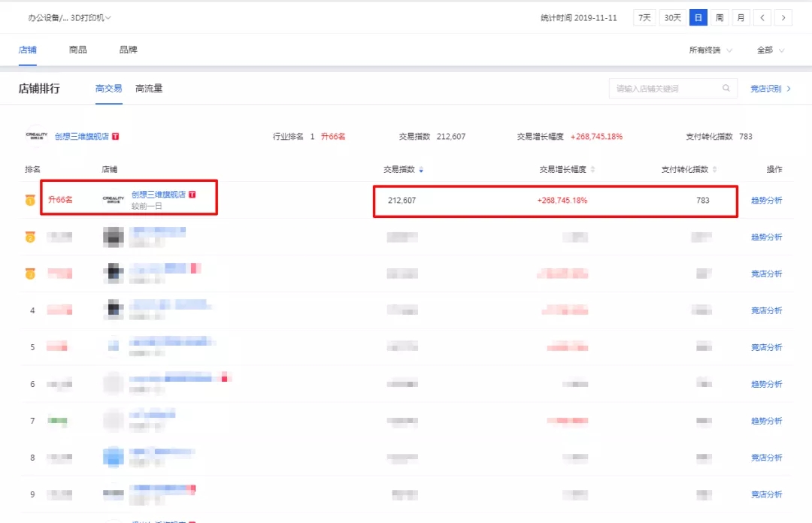Click the rank number 9
This screenshot has height=523, width=812.
coord(32,494)
